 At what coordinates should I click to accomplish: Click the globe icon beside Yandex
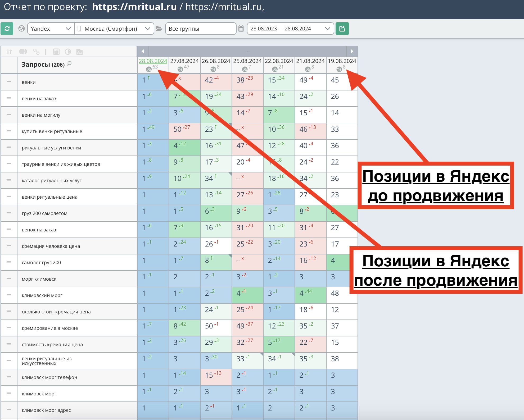(22, 29)
